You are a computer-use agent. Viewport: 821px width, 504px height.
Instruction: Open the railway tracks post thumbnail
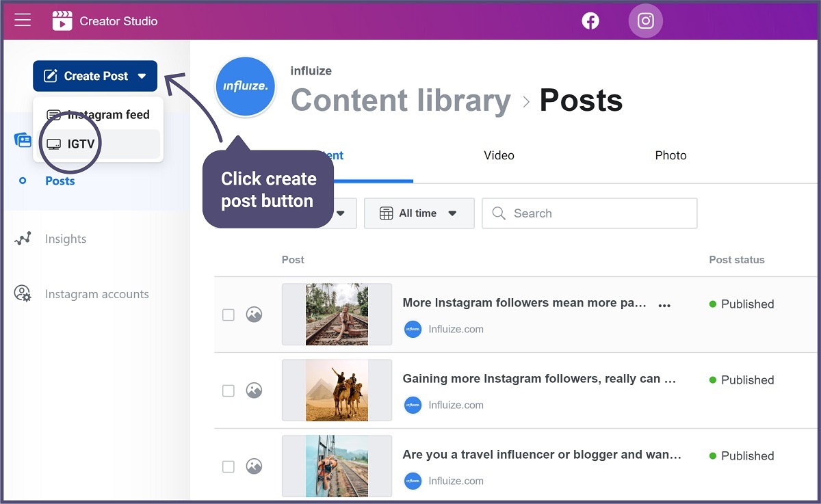(x=337, y=315)
